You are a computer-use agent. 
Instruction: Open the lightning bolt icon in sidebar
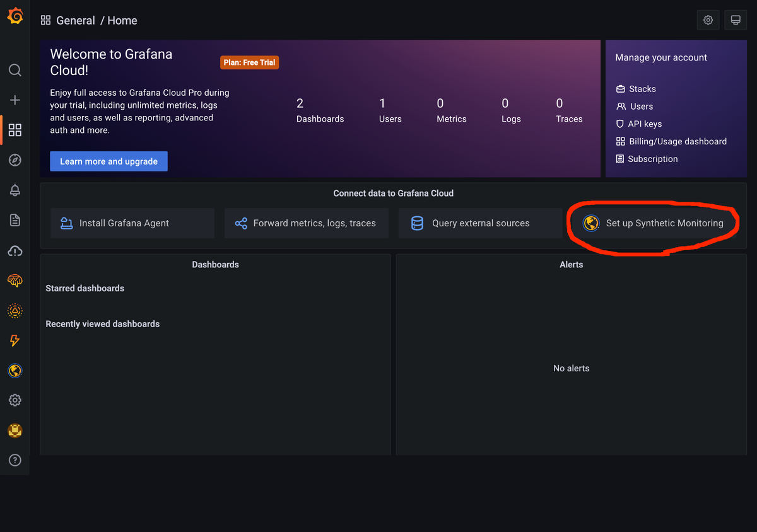15,341
